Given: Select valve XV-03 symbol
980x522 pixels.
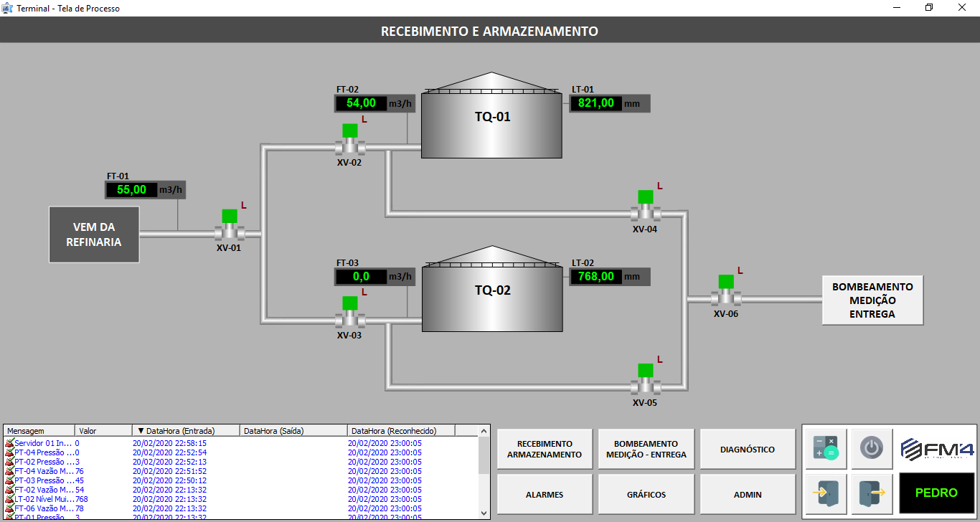Looking at the screenshot, I should pyautogui.click(x=350, y=313).
